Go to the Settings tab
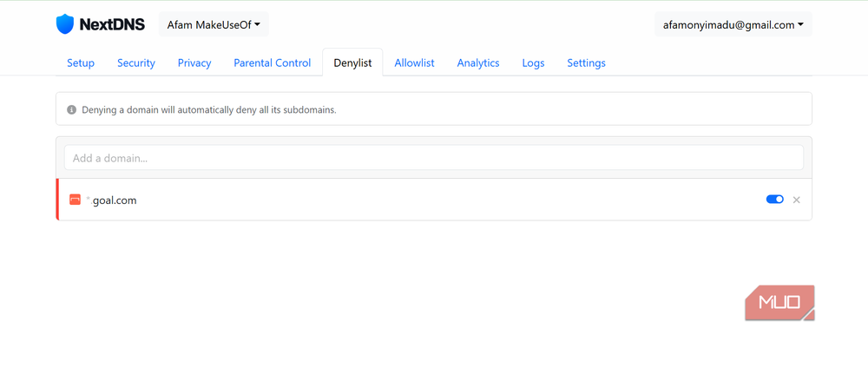Image resolution: width=868 pixels, height=374 pixels. [586, 62]
